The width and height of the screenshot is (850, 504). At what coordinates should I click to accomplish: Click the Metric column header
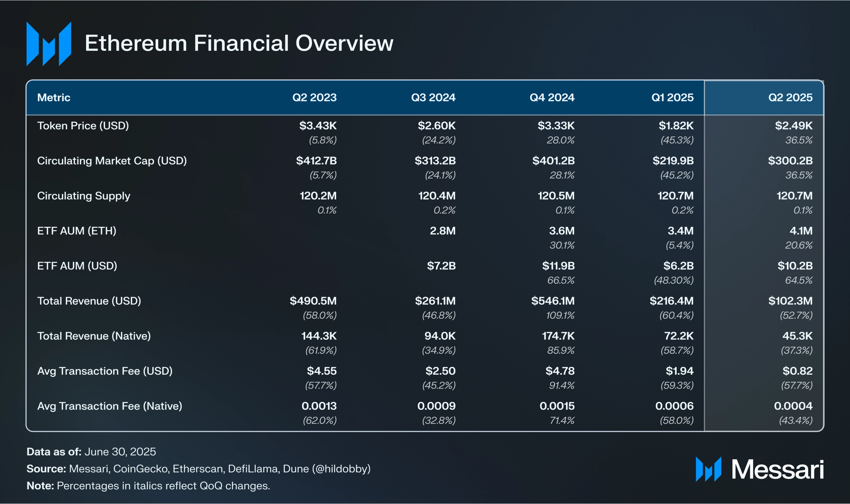coord(54,98)
